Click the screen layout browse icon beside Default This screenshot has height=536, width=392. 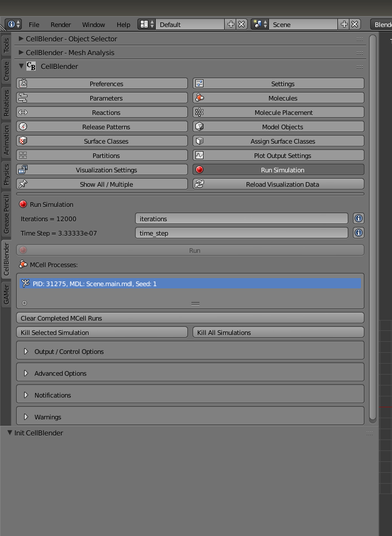147,24
